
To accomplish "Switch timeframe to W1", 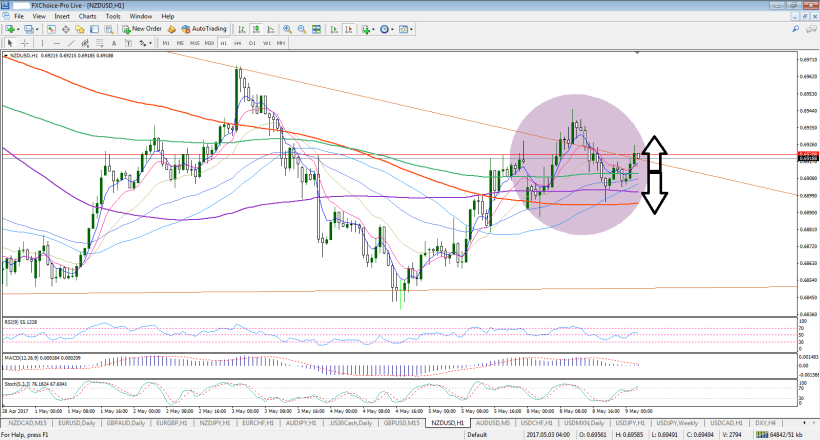I will (267, 43).
